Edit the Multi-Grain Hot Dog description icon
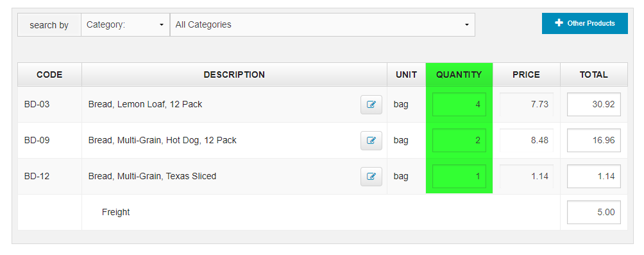 pos(371,141)
